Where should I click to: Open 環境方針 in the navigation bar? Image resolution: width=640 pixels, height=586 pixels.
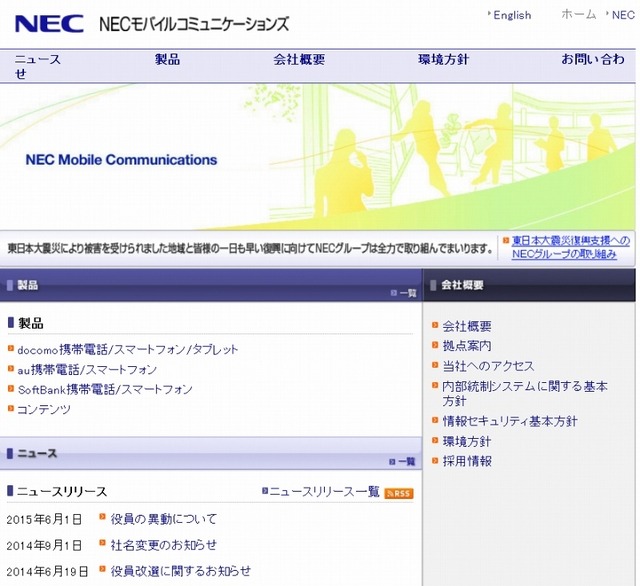(444, 60)
